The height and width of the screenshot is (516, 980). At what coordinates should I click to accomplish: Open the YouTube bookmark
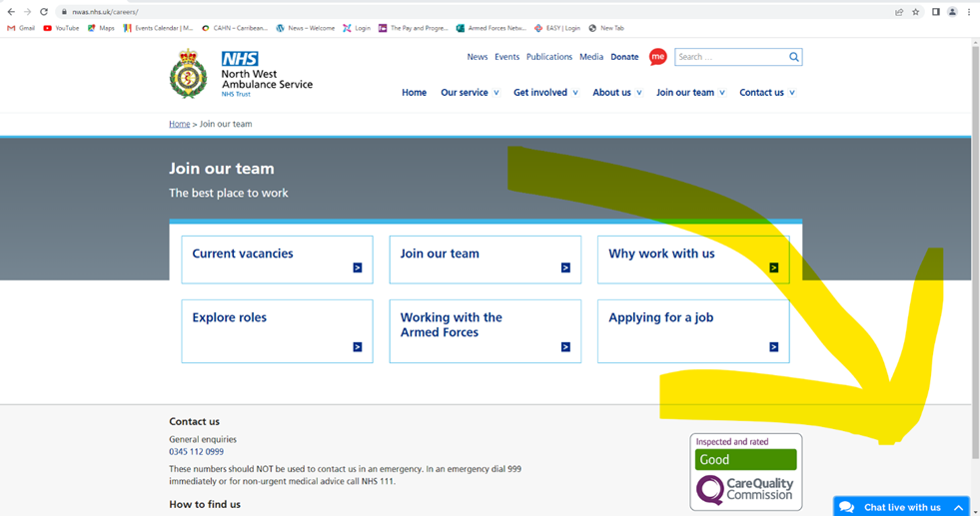pyautogui.click(x=61, y=28)
